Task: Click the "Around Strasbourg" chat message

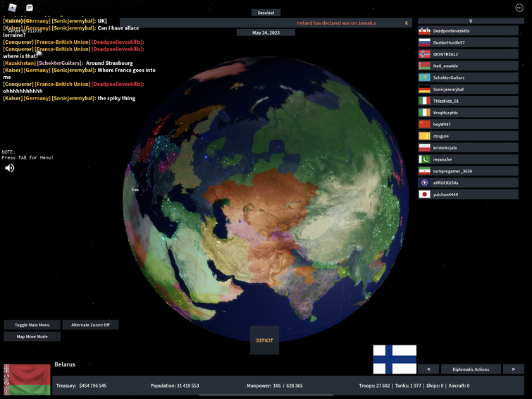Action: [x=109, y=63]
